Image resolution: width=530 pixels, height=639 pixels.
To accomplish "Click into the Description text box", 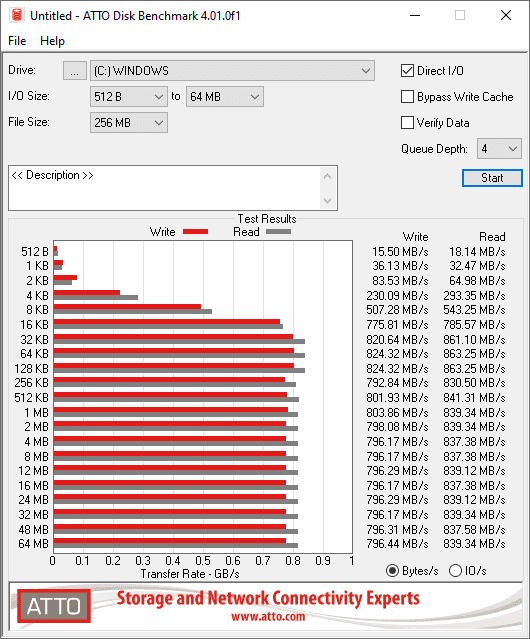I will 165,188.
